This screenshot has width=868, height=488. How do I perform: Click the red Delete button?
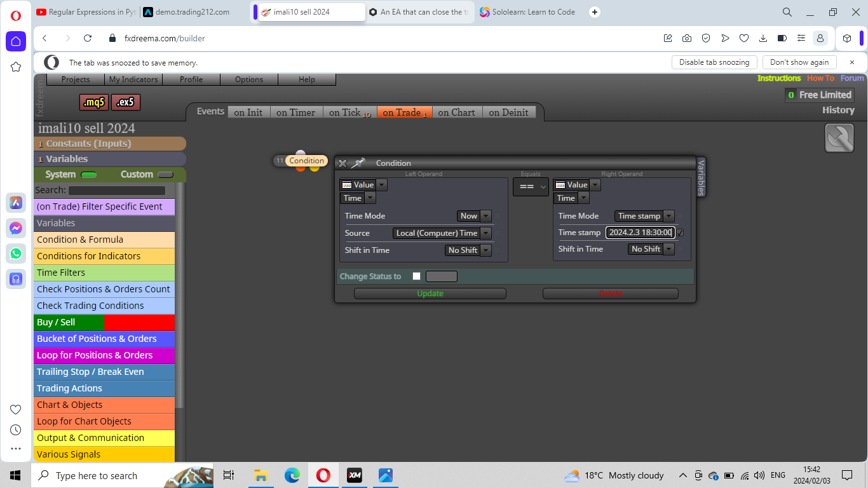(x=611, y=294)
